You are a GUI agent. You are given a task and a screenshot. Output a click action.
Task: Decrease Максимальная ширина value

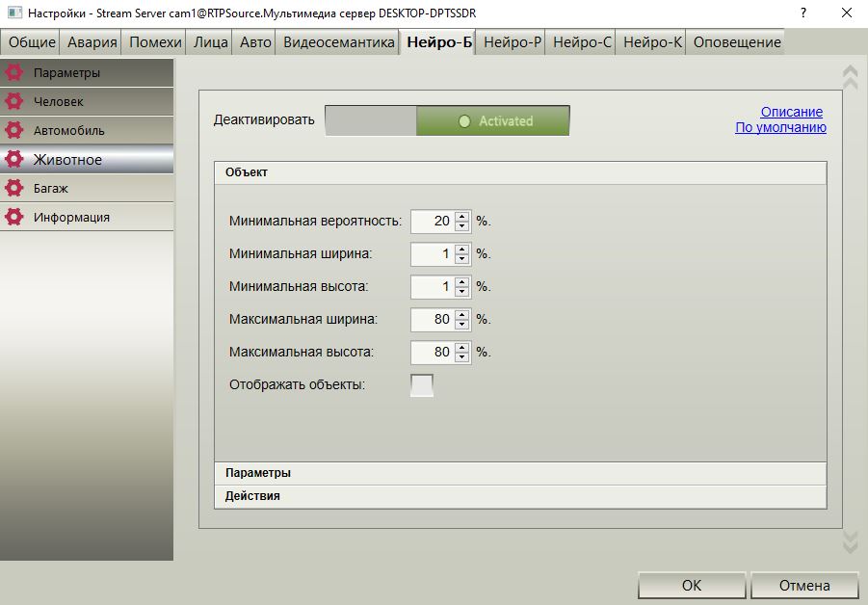tap(462, 324)
